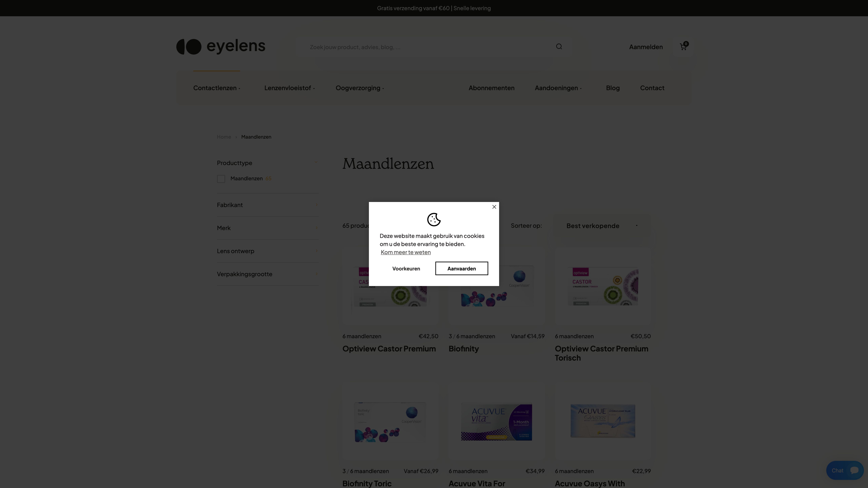Check the Maandlenzen 65 filter checkbox
The image size is (868, 488).
tap(221, 179)
